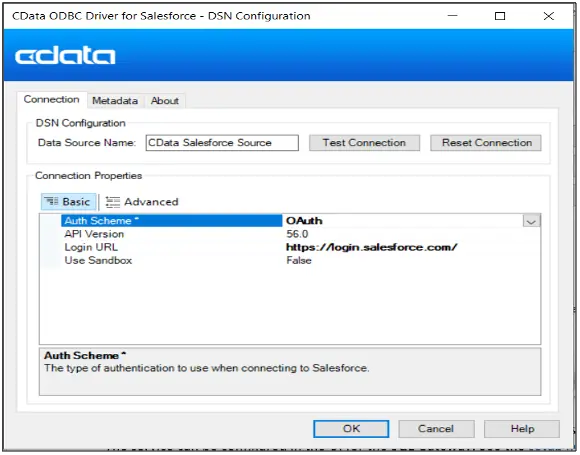
Task: Click the OAuth value cell
Action: tap(403, 221)
